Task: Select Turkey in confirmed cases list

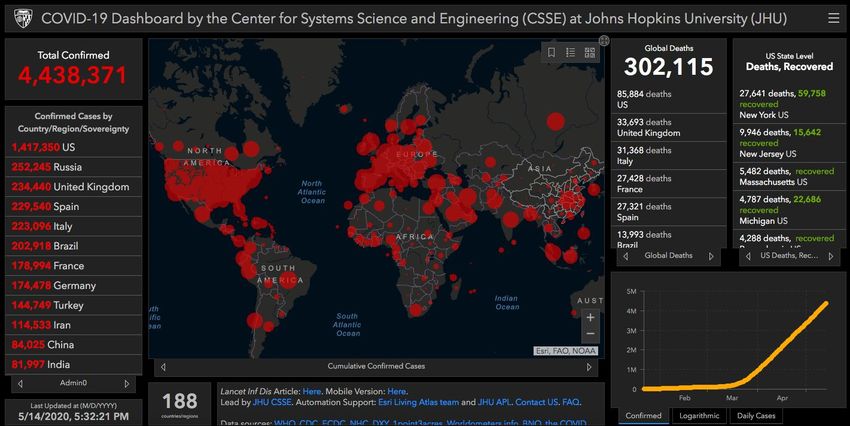Action: coord(74,306)
